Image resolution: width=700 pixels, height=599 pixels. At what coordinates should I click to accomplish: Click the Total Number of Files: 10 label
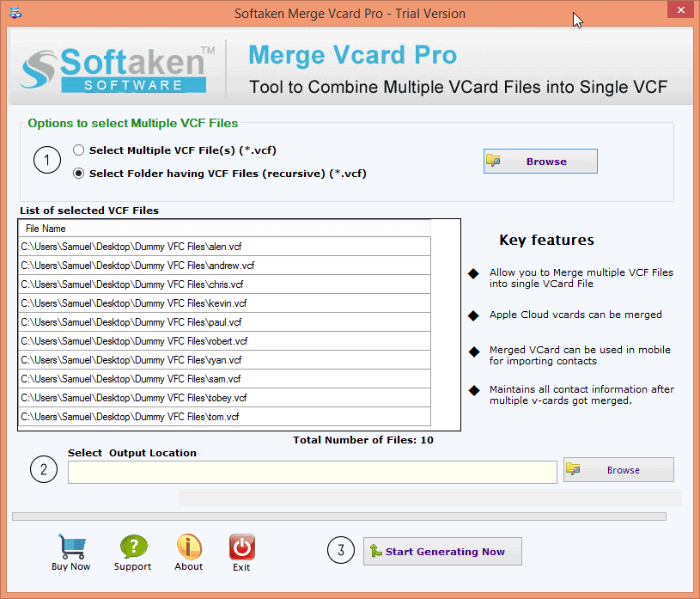click(x=363, y=440)
